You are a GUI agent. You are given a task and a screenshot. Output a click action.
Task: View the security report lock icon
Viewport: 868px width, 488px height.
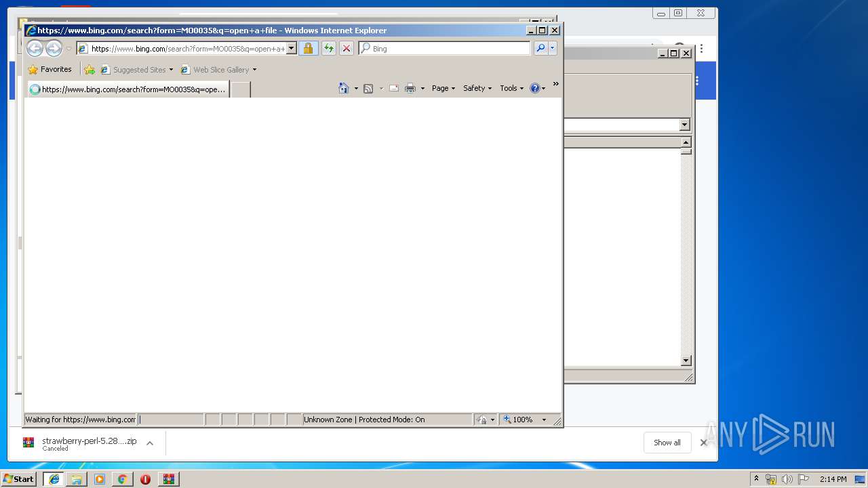(x=309, y=48)
